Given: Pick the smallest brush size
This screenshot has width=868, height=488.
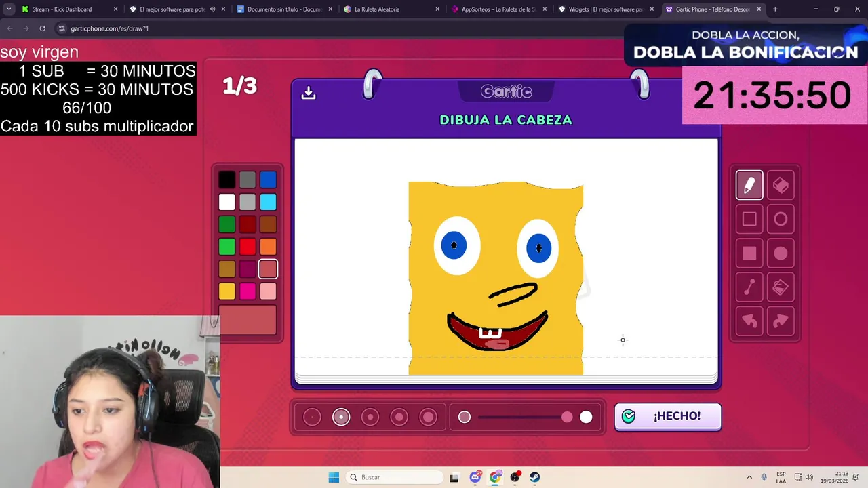Looking at the screenshot, I should 312,417.
